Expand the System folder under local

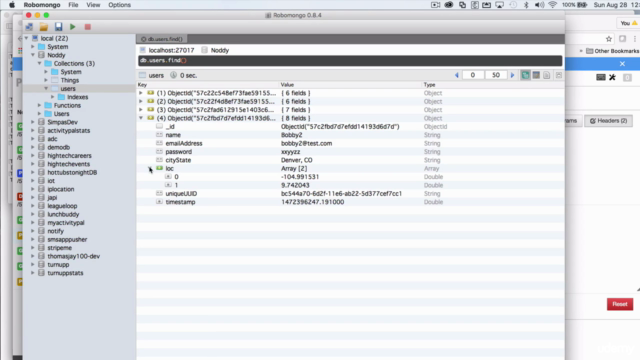pos(33,47)
